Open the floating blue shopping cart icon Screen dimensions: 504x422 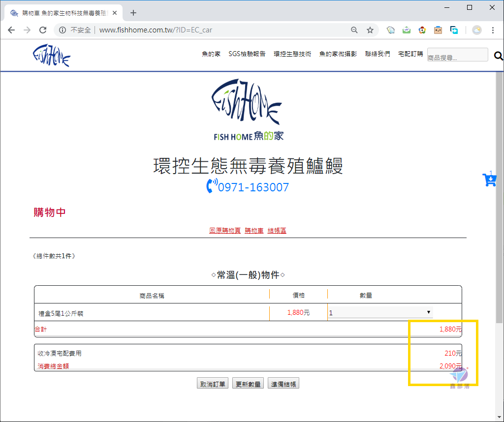(490, 179)
